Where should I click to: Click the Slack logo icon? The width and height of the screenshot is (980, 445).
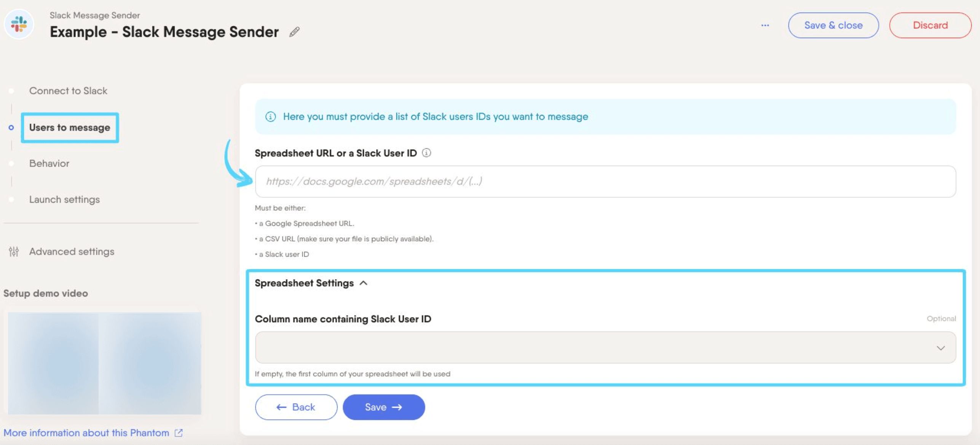19,24
